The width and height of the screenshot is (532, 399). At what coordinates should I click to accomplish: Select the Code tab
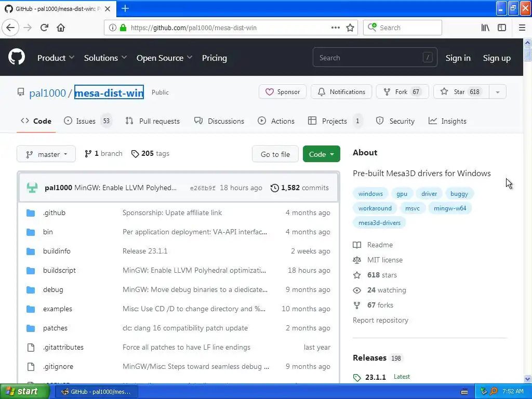click(36, 121)
